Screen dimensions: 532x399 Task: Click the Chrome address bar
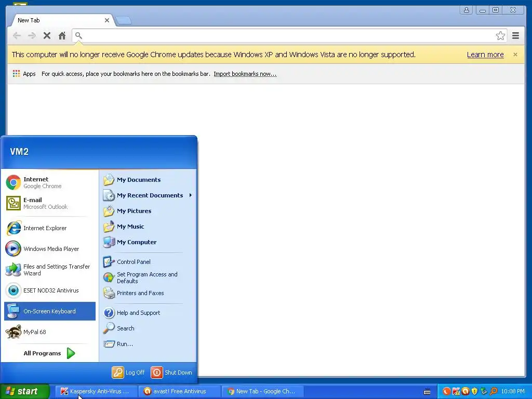coord(288,36)
